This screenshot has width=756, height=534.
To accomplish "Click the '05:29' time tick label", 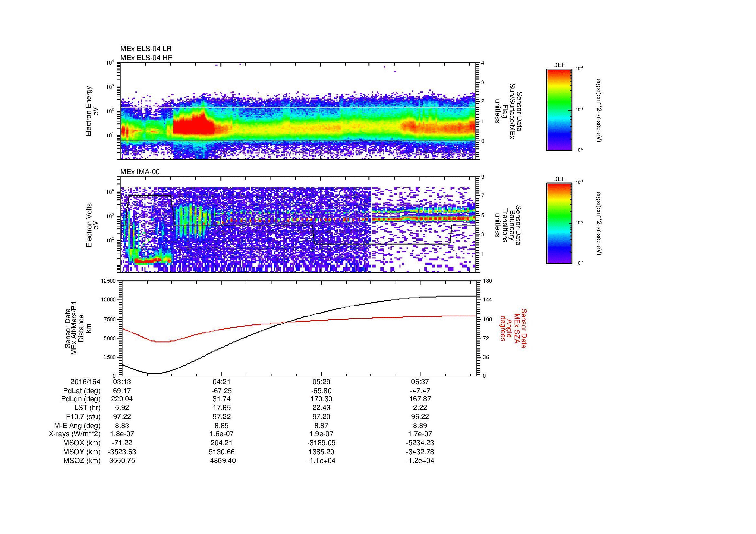I will point(321,382).
